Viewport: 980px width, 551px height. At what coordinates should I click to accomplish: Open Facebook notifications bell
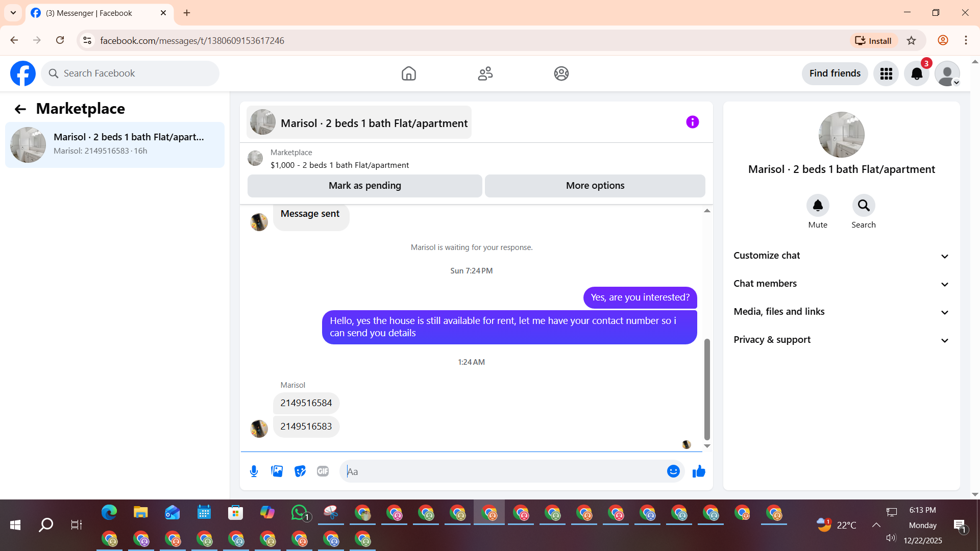[917, 73]
